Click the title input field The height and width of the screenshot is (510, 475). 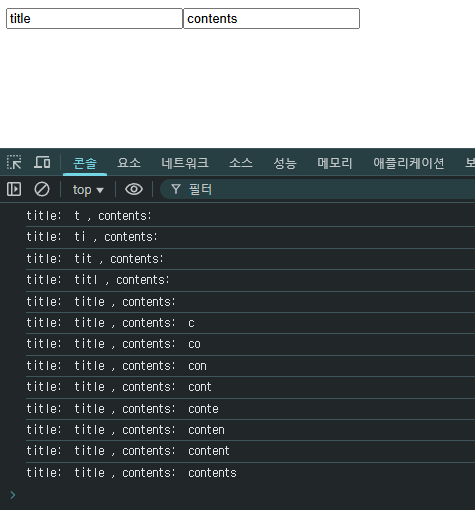[94, 19]
